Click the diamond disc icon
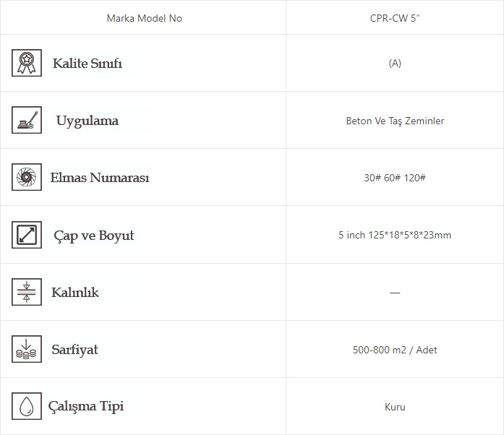 click(x=27, y=177)
